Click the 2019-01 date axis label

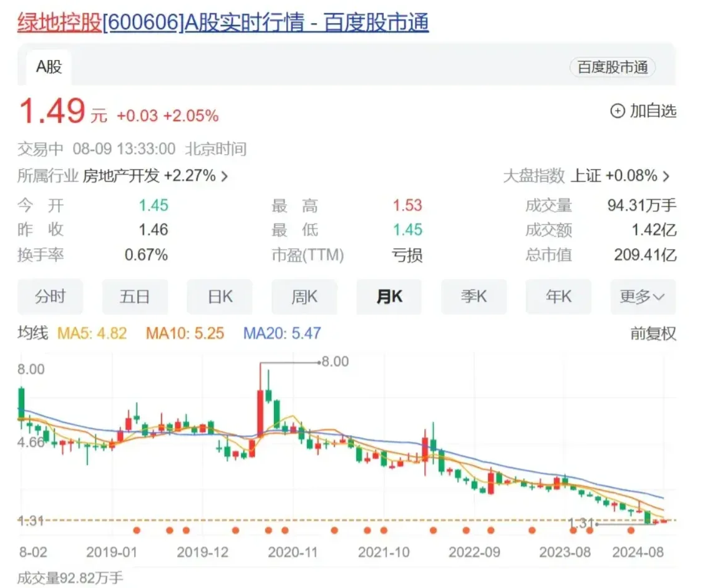(112, 552)
